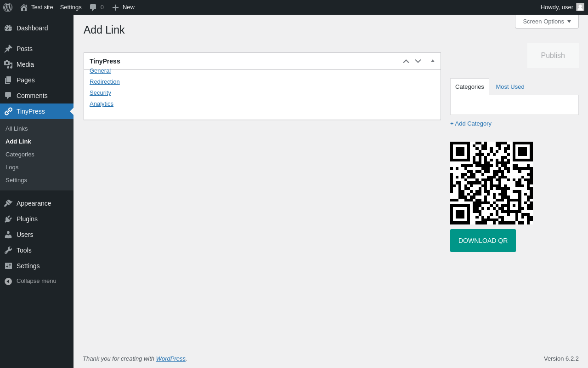Open the Analytics section link
This screenshot has width=588, height=368.
point(102,104)
